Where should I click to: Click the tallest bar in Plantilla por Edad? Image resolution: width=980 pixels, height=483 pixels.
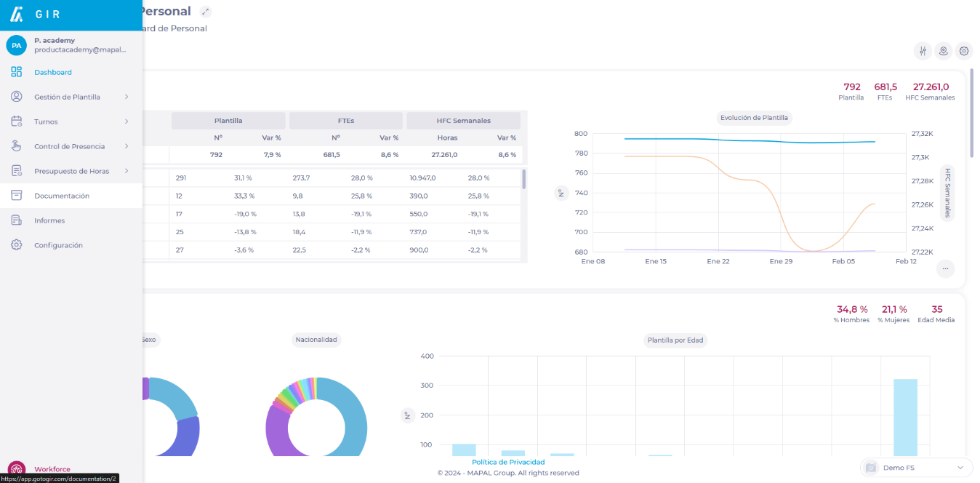905,417
